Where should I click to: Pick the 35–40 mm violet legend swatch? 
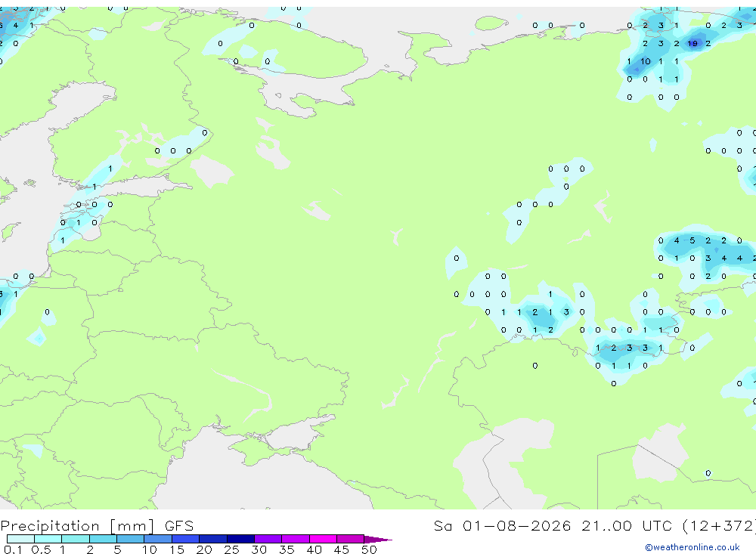point(296,539)
